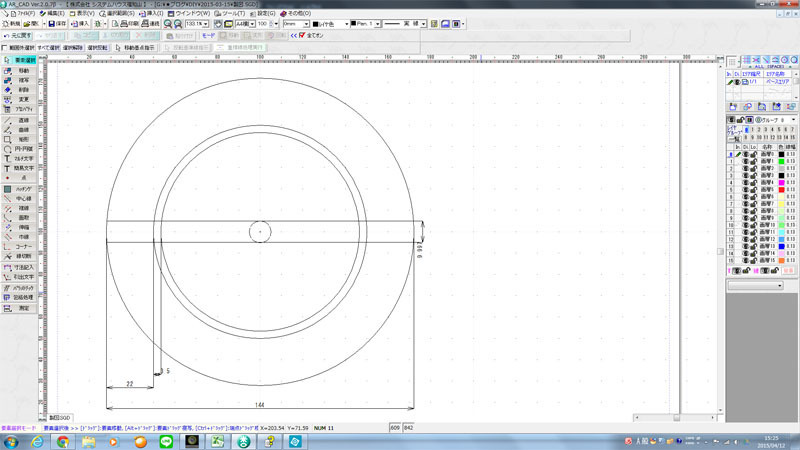Image resolution: width=800 pixels, height=450 pixels.
Task: Open the 表示(V) menu
Action: tap(82, 13)
